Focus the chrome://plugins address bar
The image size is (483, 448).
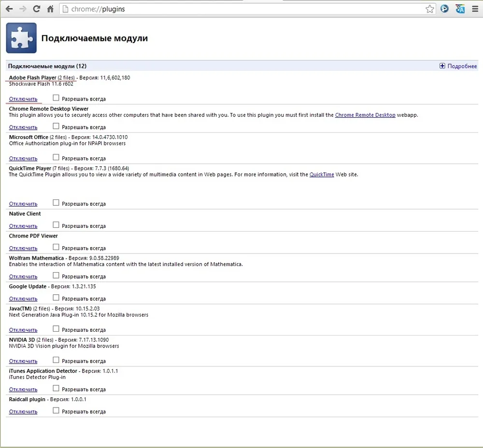coord(241,9)
